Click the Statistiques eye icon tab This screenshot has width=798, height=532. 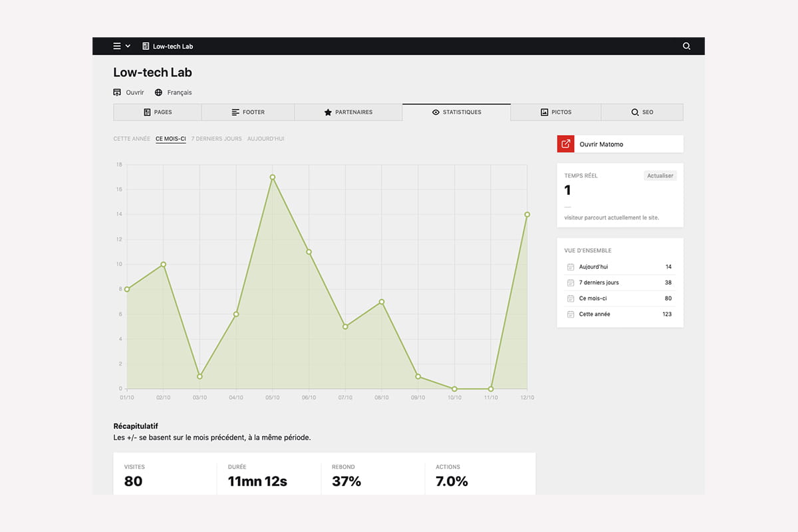tap(456, 112)
